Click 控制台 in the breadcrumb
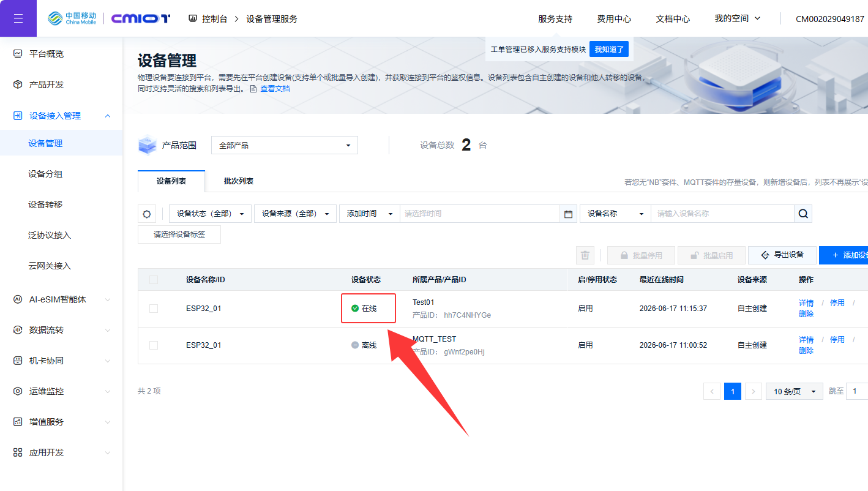 click(x=215, y=19)
